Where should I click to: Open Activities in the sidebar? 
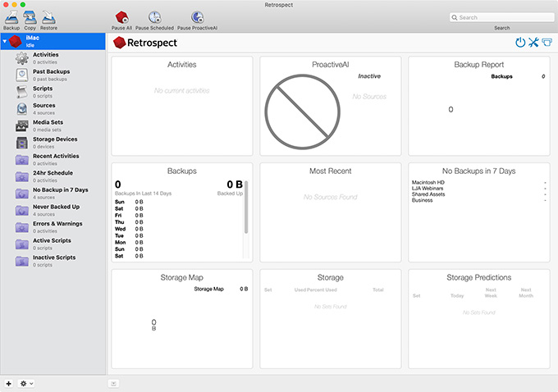pyautogui.click(x=53, y=58)
